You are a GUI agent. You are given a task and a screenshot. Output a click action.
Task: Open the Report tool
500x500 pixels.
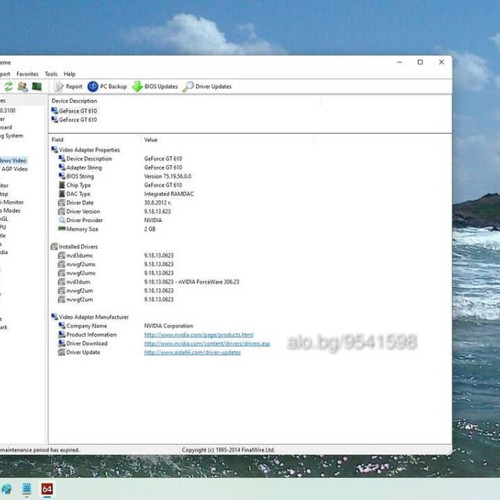tap(68, 87)
